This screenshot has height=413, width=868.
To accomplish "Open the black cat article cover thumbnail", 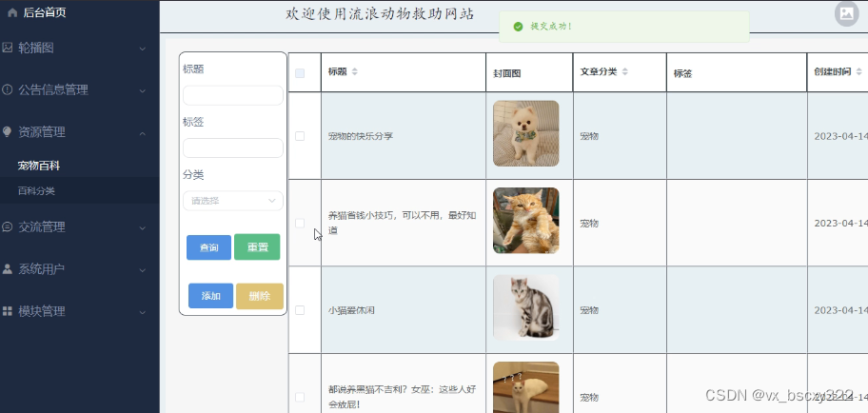I will pos(526,387).
